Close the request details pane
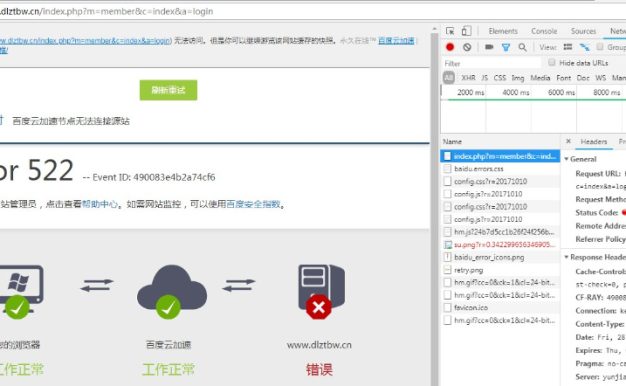 click(x=569, y=141)
